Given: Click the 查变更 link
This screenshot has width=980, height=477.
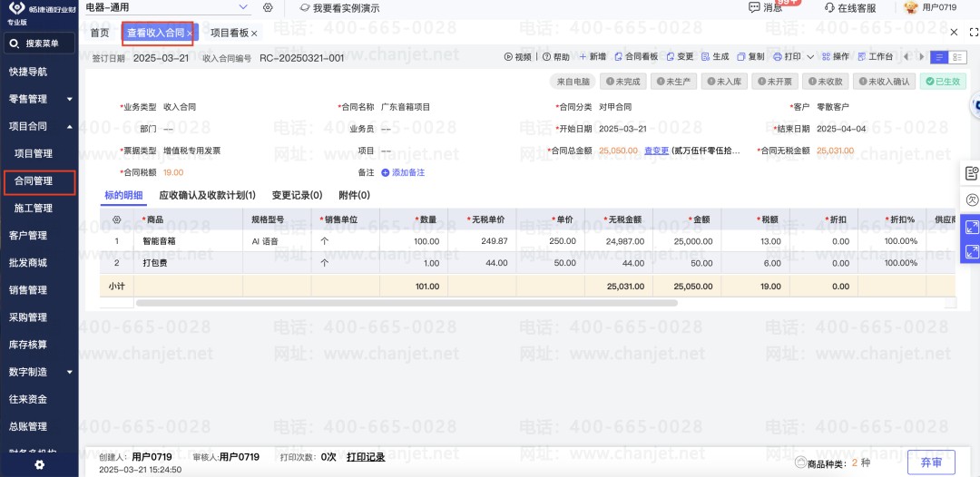Looking at the screenshot, I should pyautogui.click(x=657, y=151).
